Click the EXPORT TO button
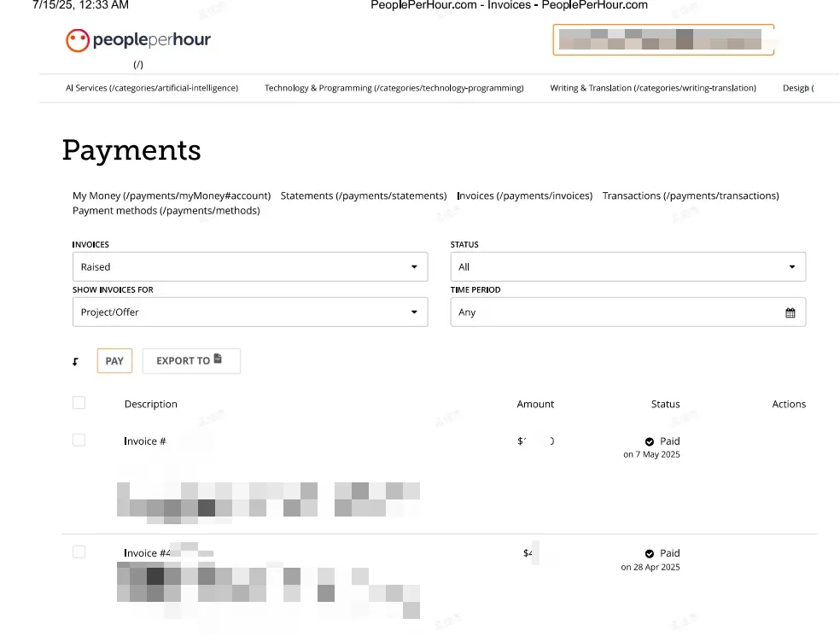 coord(190,361)
